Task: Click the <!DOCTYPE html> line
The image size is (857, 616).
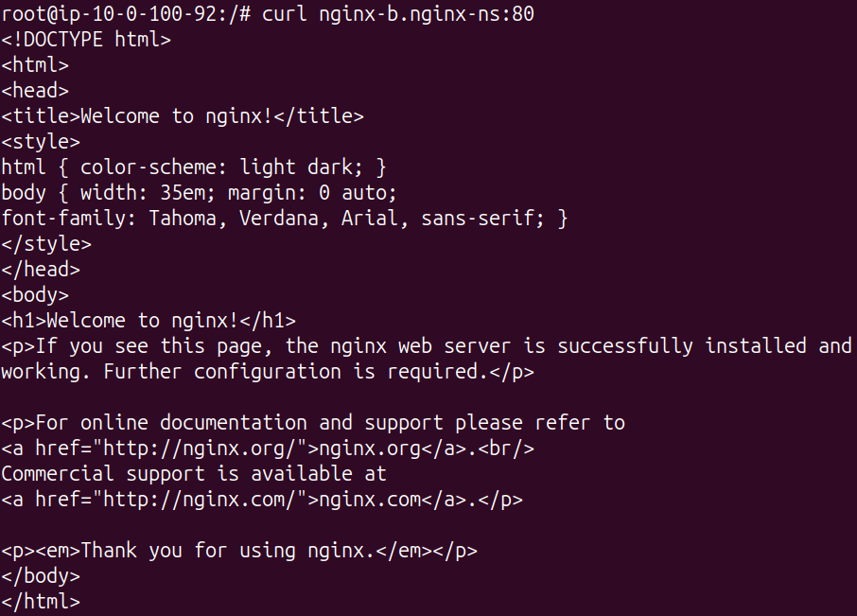Action: 86,40
